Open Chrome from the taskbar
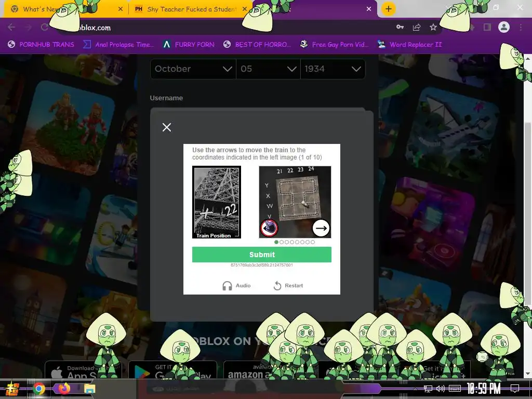Viewport: 532px width, 399px height. (x=38, y=389)
